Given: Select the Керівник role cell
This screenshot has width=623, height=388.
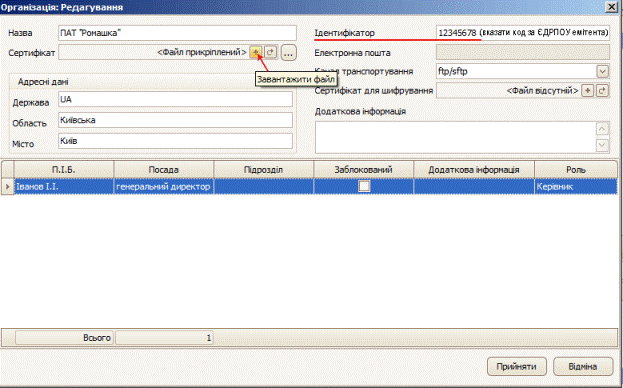Looking at the screenshot, I should [576, 186].
